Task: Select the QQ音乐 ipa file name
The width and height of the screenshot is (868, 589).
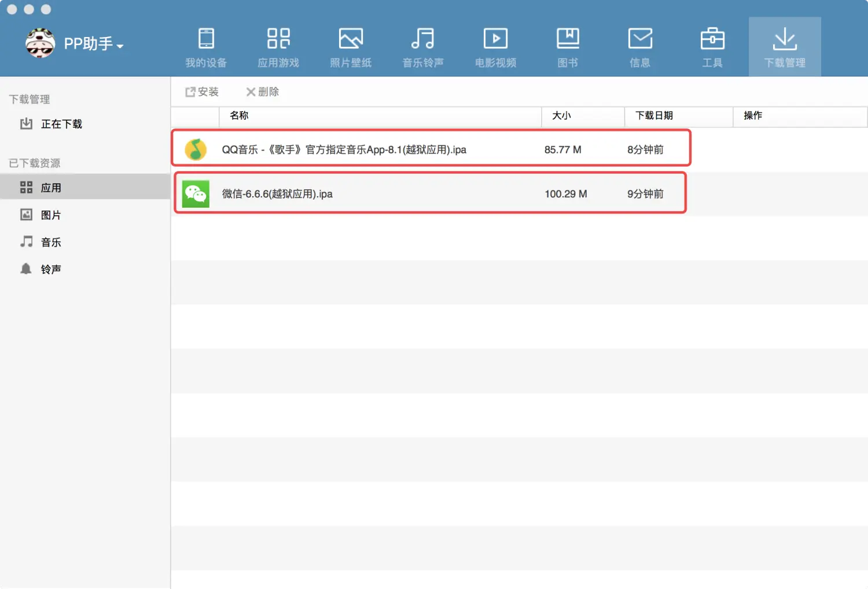Action: [x=344, y=150]
